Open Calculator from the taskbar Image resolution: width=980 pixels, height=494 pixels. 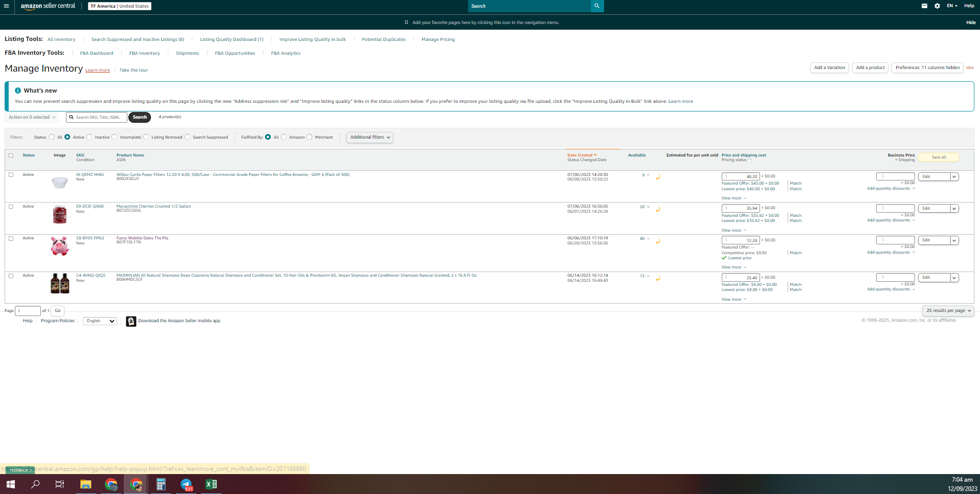pyautogui.click(x=161, y=484)
